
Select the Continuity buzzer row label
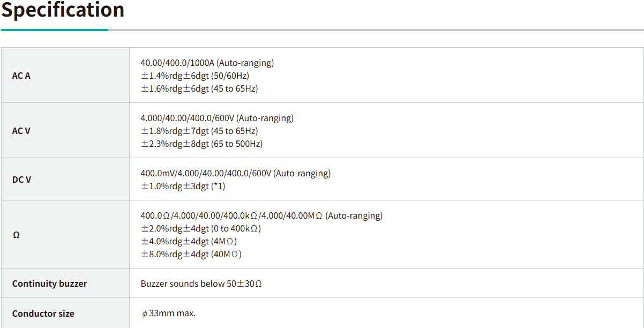50,284
